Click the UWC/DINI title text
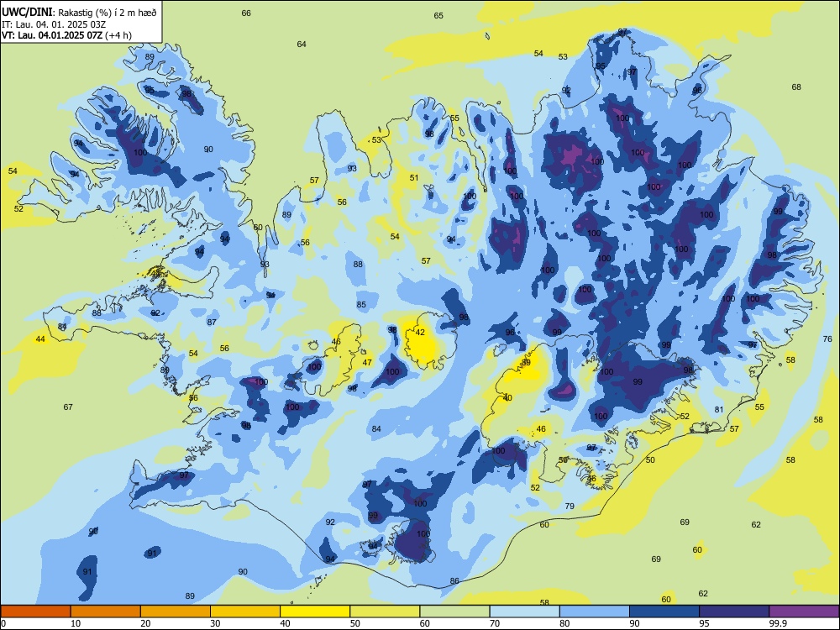This screenshot has height=630, width=840. [x=27, y=12]
